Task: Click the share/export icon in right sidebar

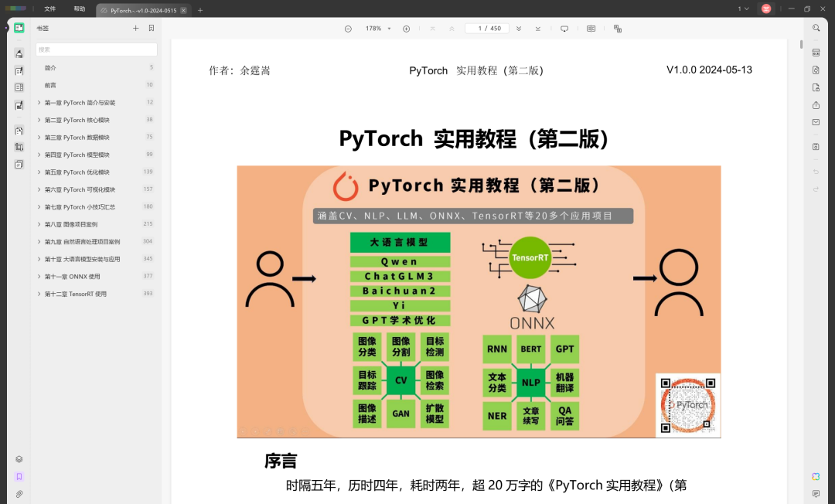Action: (816, 105)
